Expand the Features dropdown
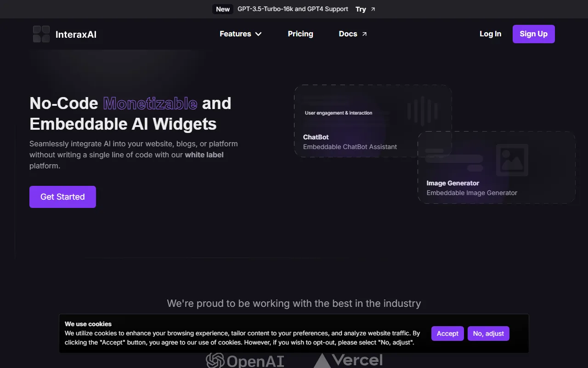 pos(240,34)
